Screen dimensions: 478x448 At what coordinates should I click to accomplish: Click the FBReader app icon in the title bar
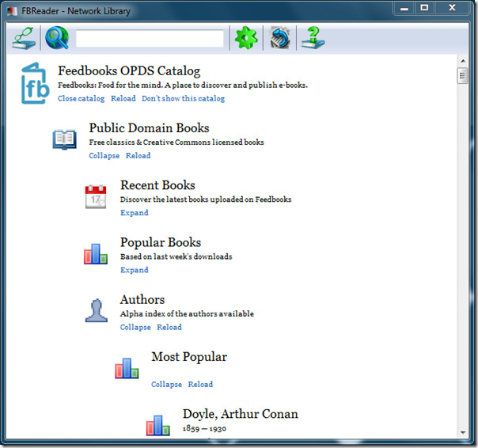(x=12, y=12)
